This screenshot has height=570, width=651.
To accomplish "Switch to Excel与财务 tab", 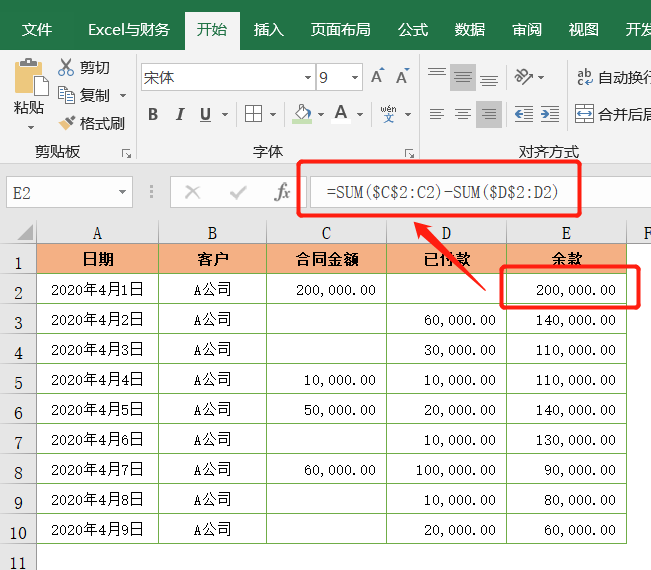I will [x=129, y=30].
